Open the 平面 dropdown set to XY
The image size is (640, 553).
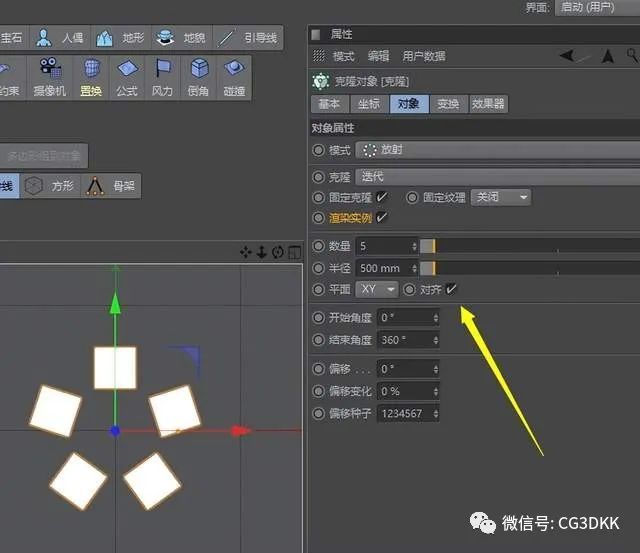coord(376,289)
